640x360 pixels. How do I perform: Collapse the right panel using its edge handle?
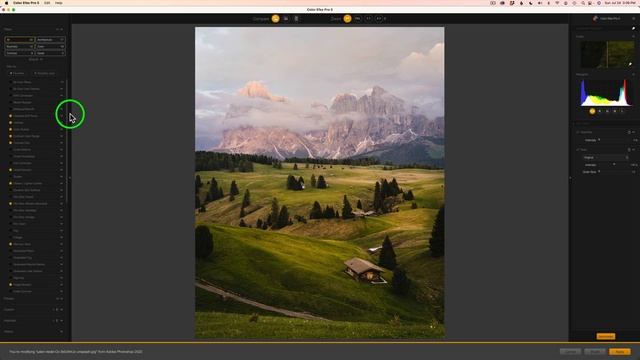pyautogui.click(x=570, y=178)
